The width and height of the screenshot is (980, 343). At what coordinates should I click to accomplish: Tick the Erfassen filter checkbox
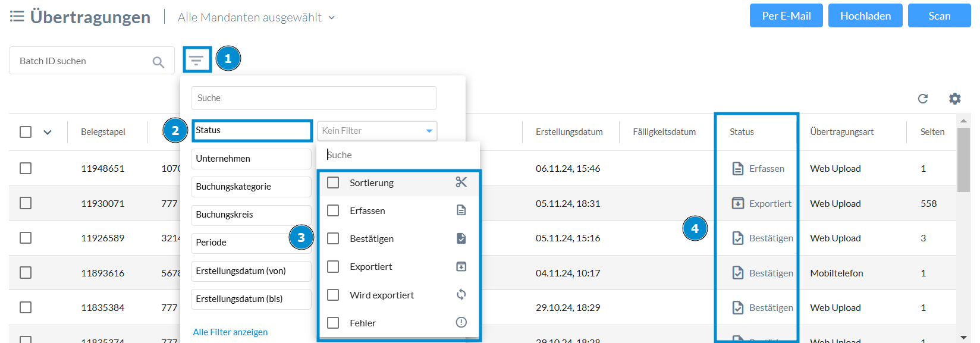[x=333, y=210]
